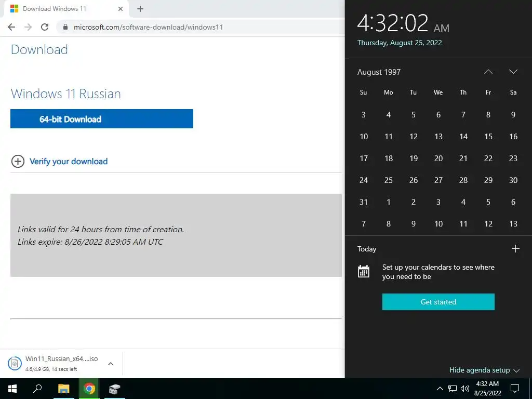Image resolution: width=532 pixels, height=399 pixels.
Task: Click the ISO file download progress icon
Action: pyautogui.click(x=15, y=364)
